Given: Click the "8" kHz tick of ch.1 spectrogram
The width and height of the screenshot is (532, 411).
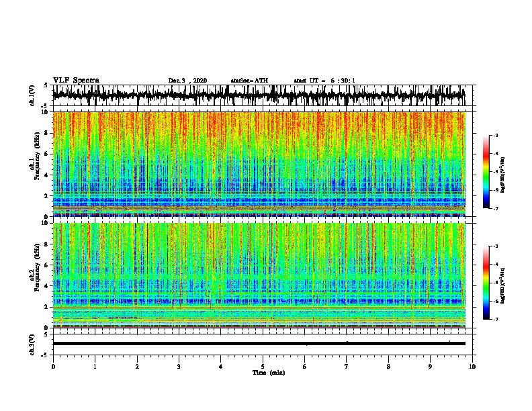Looking at the screenshot, I should [x=47, y=133].
